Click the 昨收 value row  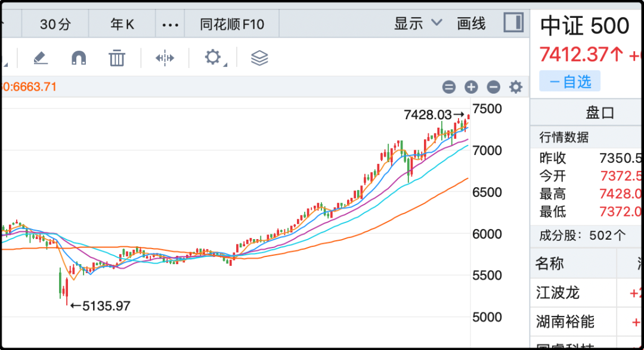point(590,158)
